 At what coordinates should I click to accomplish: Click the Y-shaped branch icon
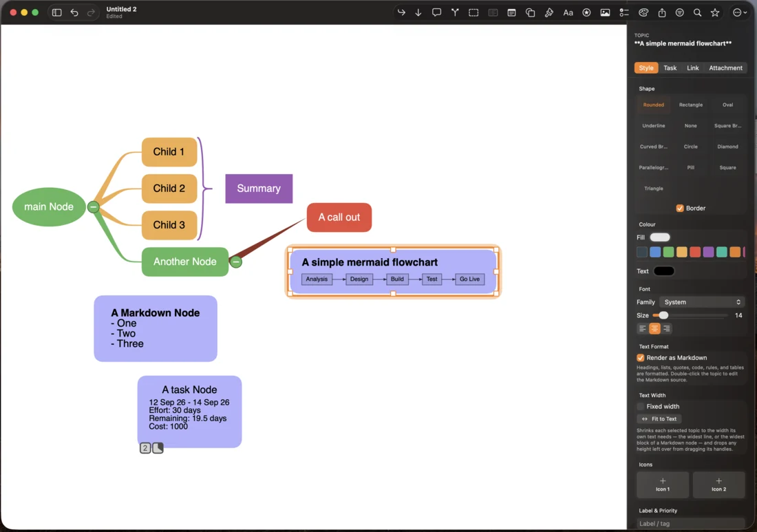click(x=455, y=12)
